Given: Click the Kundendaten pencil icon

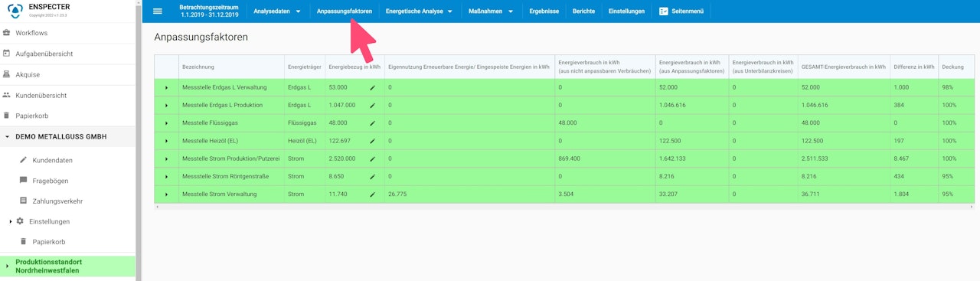Looking at the screenshot, I should click(23, 160).
